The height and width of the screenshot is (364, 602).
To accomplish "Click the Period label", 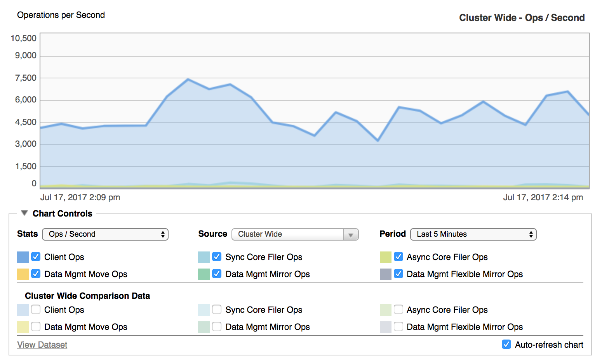I will tap(393, 234).
